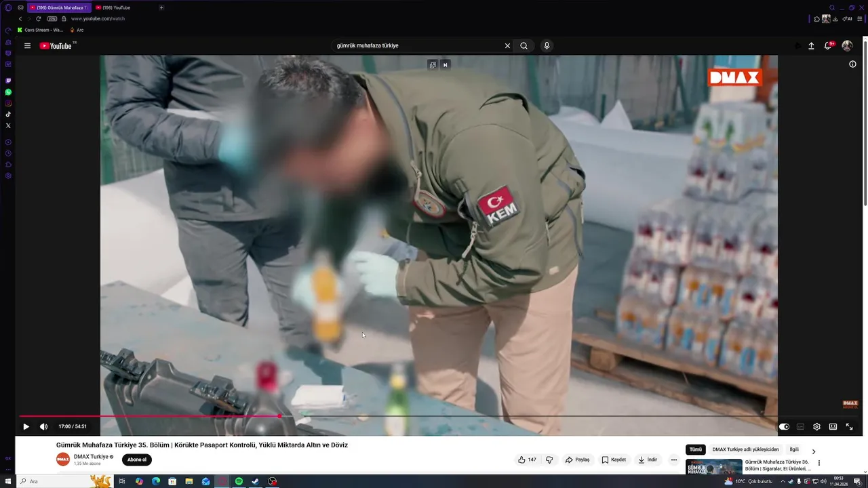This screenshot has width=868, height=488.
Task: Open Twitch in the browser sidebar
Action: point(8,81)
